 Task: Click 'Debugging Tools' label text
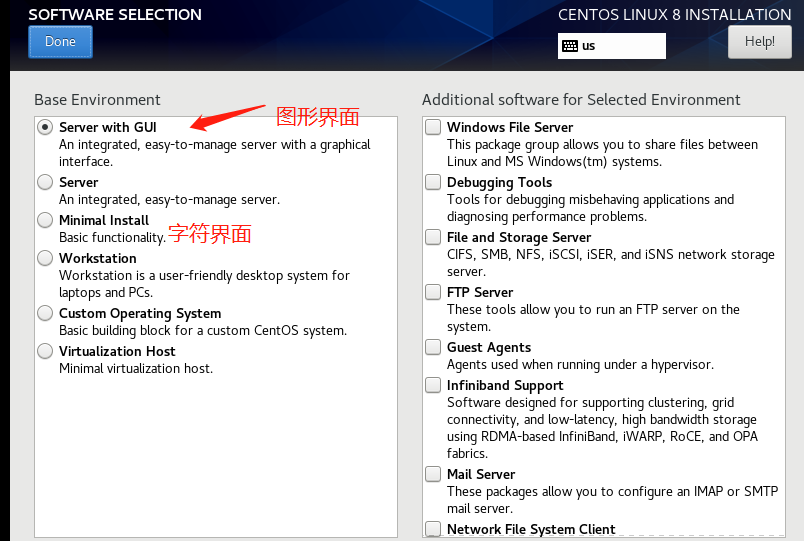[499, 183]
